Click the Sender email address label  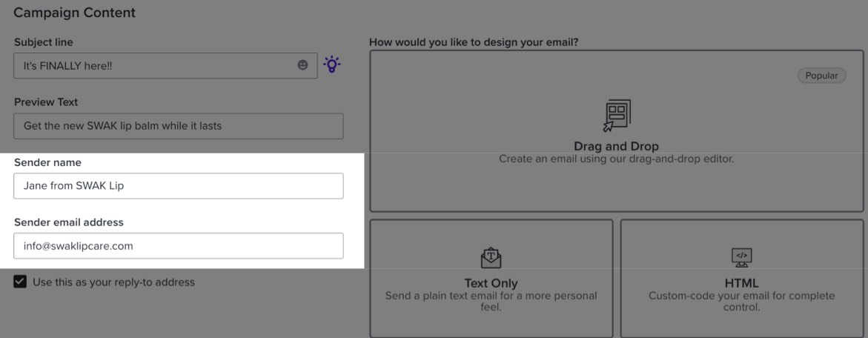(69, 222)
